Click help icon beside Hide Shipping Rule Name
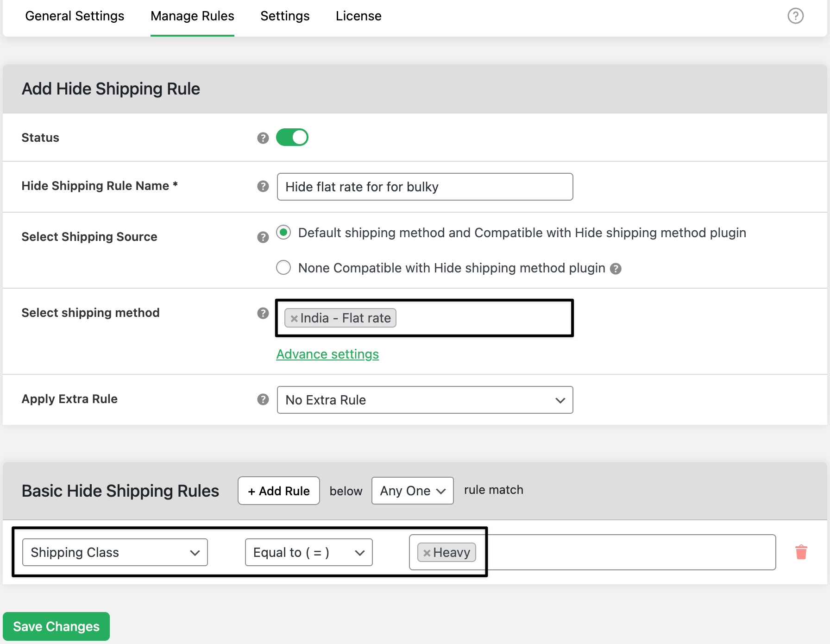Viewport: 830px width, 644px height. pos(263,186)
